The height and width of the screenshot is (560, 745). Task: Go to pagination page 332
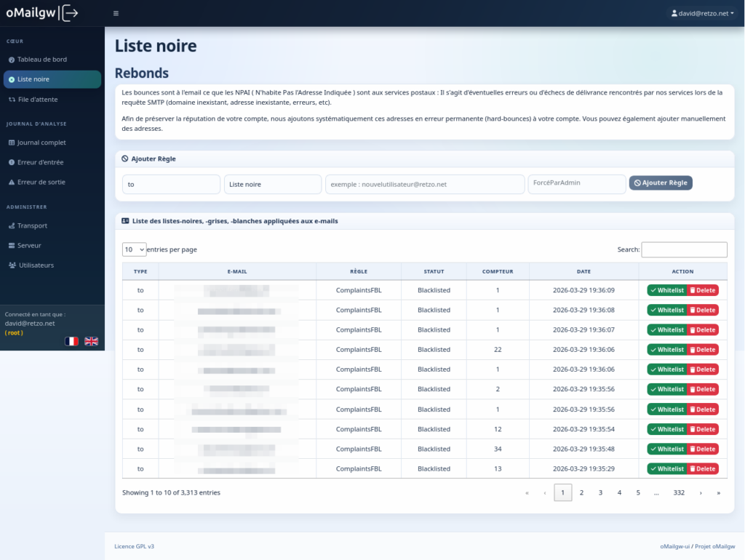point(679,493)
